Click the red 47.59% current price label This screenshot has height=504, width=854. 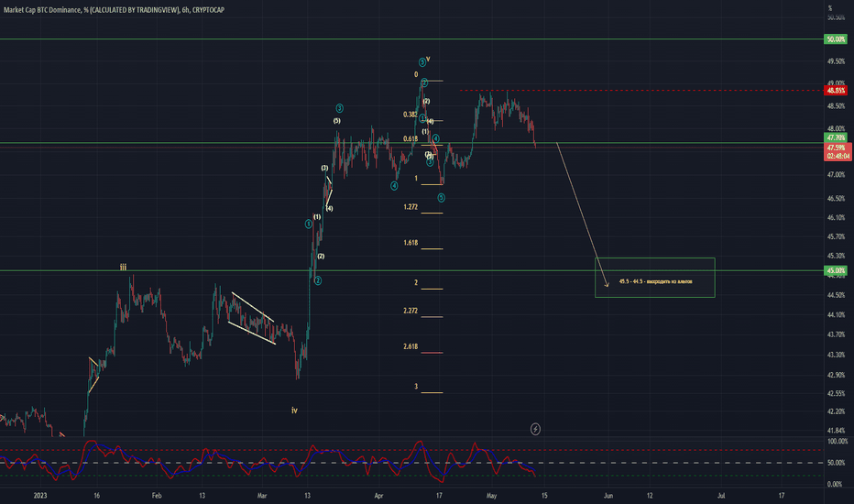[838, 148]
